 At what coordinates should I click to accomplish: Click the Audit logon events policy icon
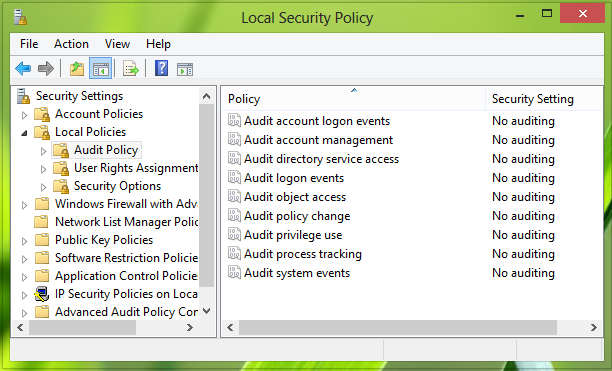tap(234, 178)
